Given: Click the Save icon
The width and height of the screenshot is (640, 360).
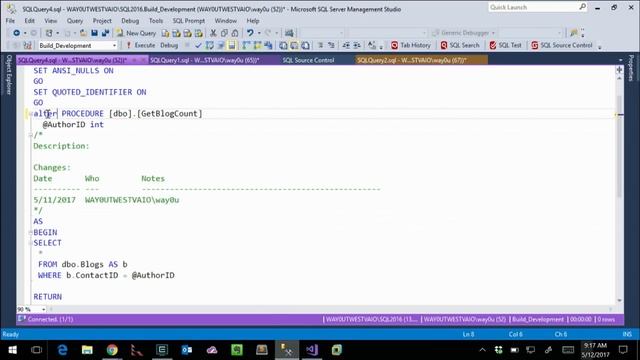Looking at the screenshot, I should (94, 33).
